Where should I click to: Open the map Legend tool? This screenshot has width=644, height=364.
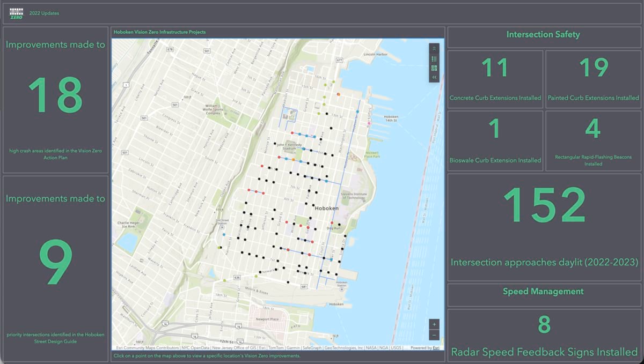(x=434, y=58)
